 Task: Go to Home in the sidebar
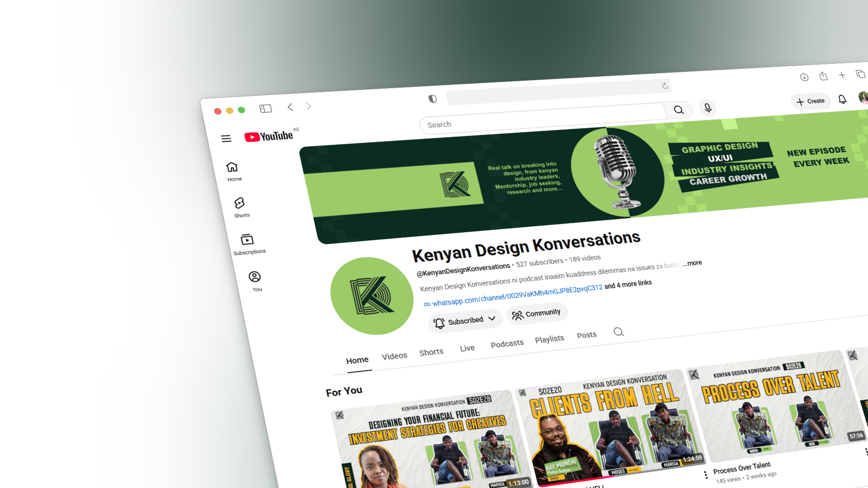(x=233, y=172)
